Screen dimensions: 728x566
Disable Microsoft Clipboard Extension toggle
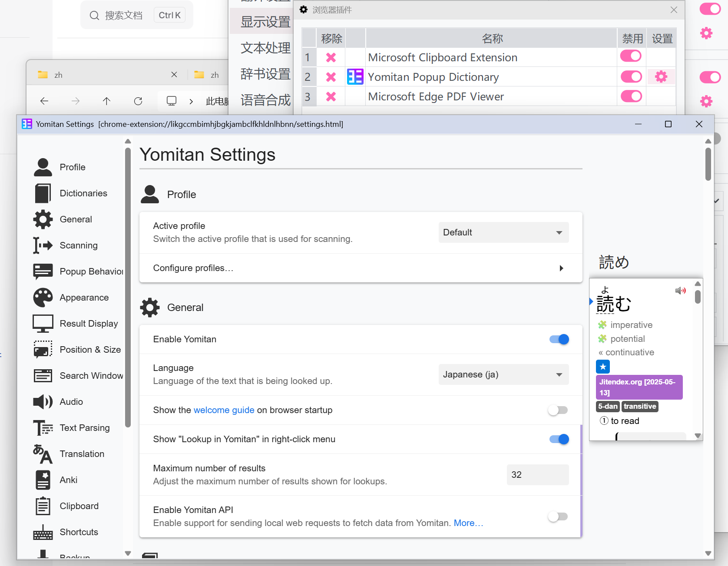coord(631,56)
